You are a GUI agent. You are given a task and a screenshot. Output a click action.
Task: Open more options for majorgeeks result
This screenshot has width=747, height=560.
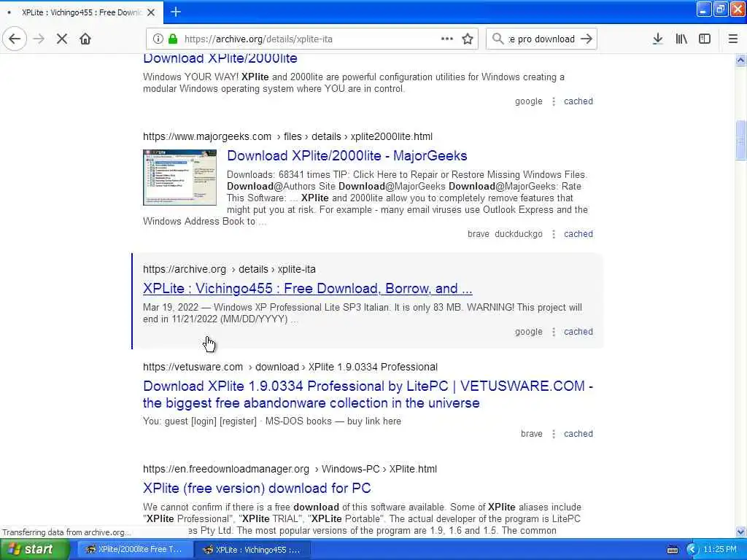coord(554,234)
